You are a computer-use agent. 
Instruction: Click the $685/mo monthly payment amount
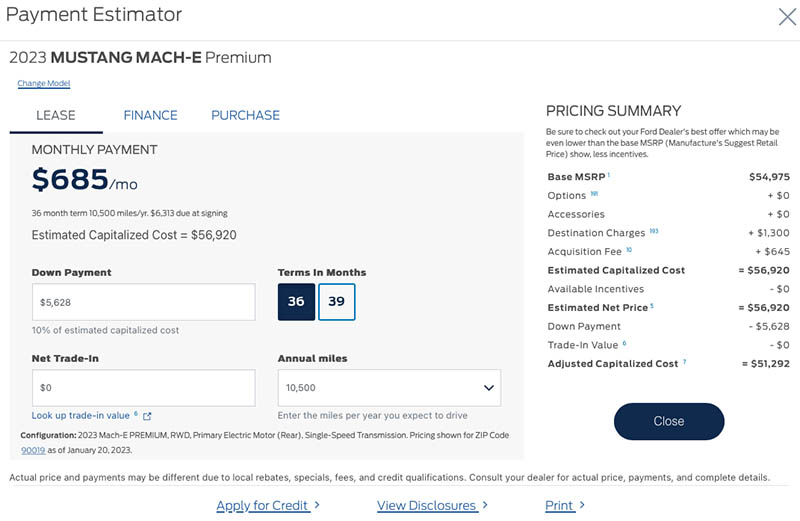pos(84,180)
